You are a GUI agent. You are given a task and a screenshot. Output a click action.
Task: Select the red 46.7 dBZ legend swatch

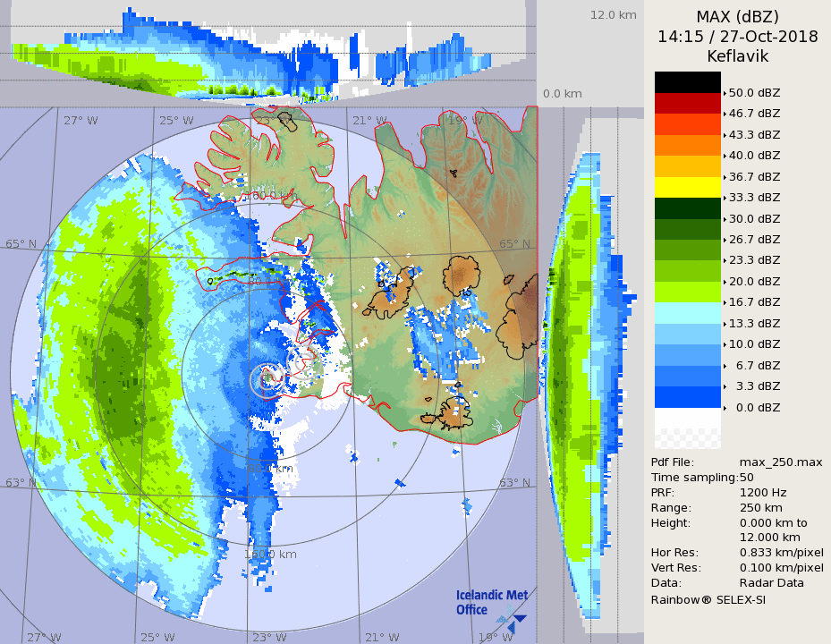(687, 104)
